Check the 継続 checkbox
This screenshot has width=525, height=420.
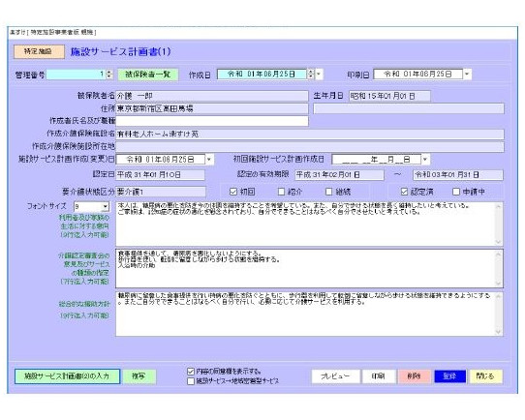tap(329, 192)
